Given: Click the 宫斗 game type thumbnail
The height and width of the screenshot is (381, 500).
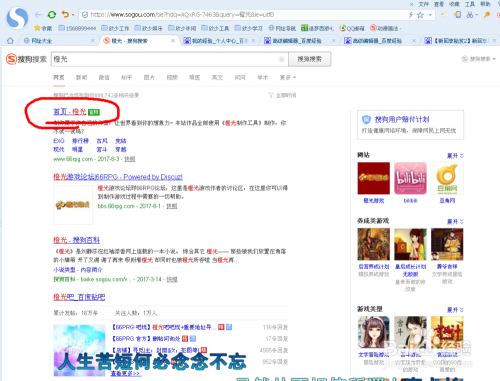Looking at the screenshot, I should click(410, 332).
